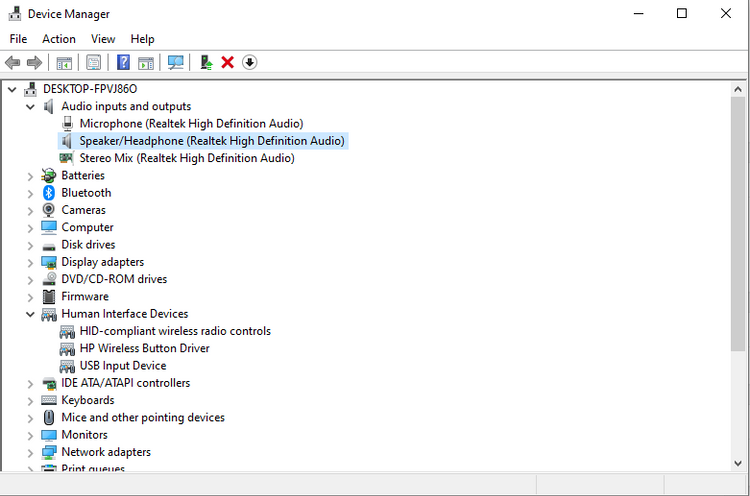Open the Properties toolbar icon
Image resolution: width=750 pixels, height=496 pixels.
93,62
